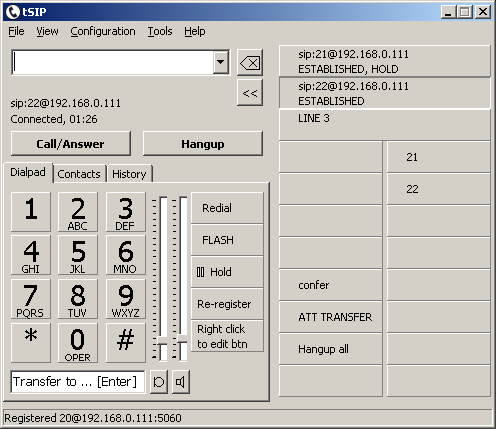The image size is (496, 429).
Task: Open the File menu
Action: pos(16,31)
